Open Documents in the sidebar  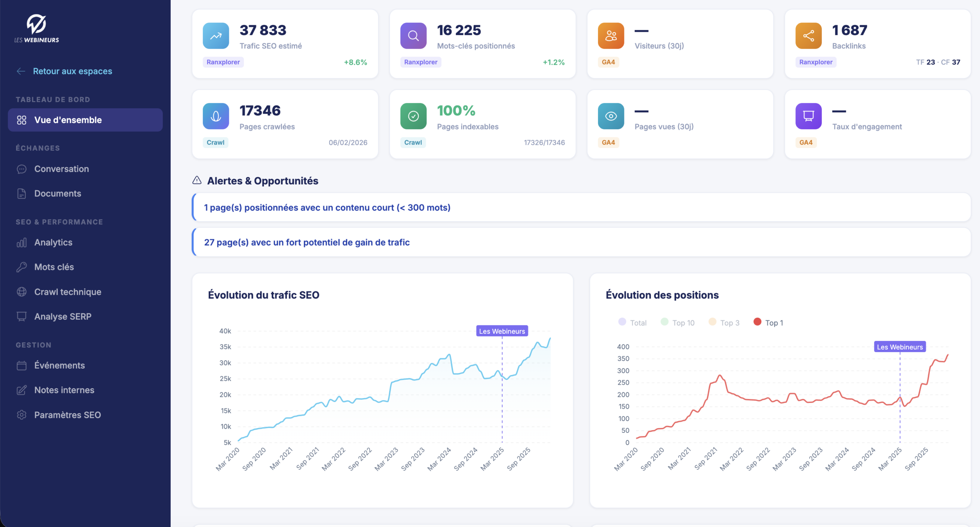click(58, 193)
